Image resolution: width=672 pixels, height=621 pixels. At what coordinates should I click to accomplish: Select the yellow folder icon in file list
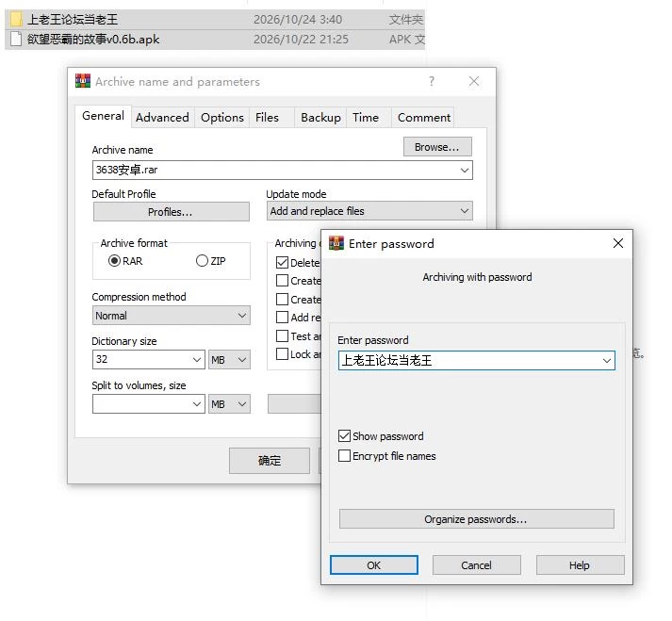(16, 19)
